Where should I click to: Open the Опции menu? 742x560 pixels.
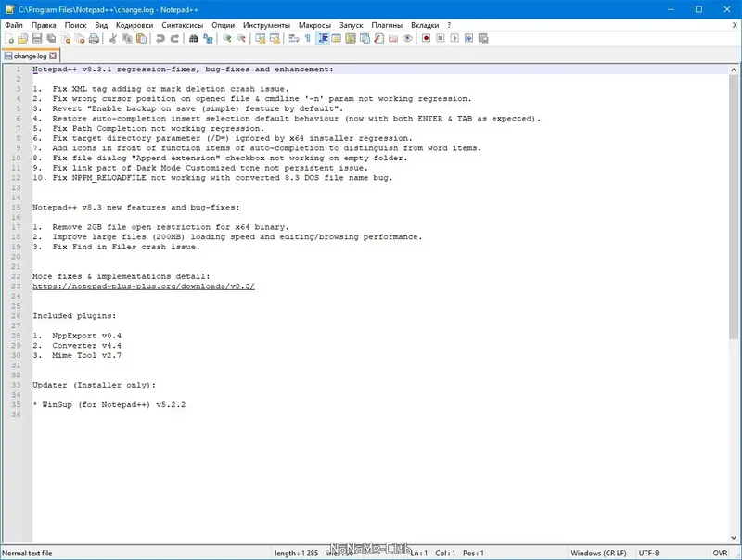click(223, 26)
